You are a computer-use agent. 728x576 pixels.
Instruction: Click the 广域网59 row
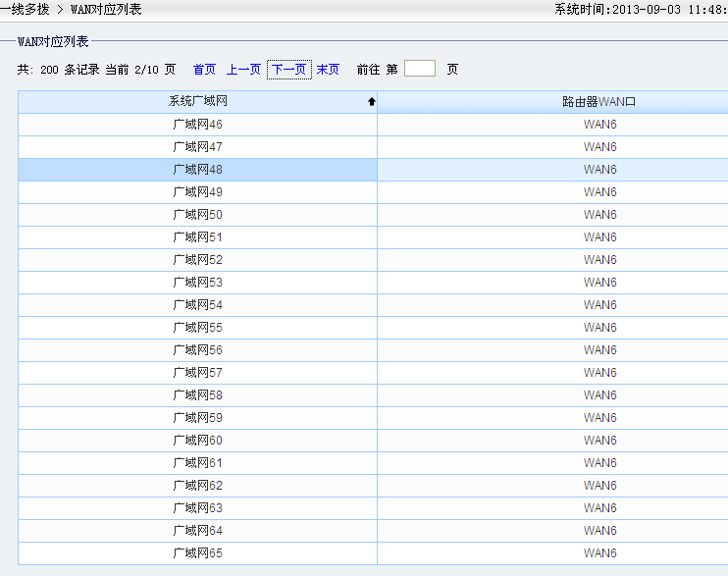[197, 418]
